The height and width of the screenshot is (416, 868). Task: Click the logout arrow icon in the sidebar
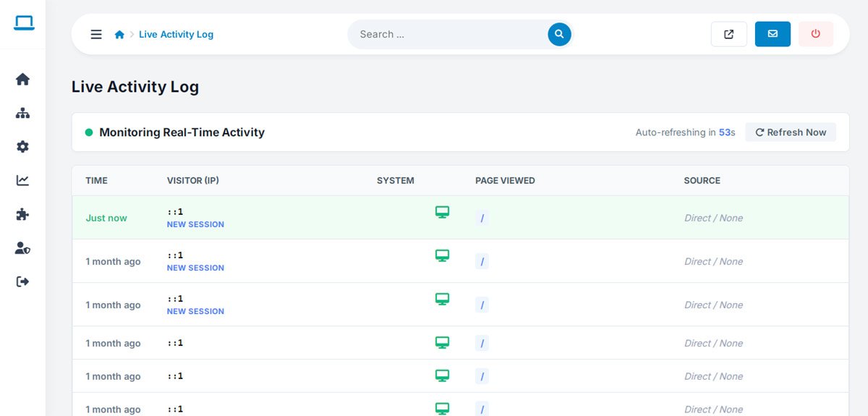[22, 281]
